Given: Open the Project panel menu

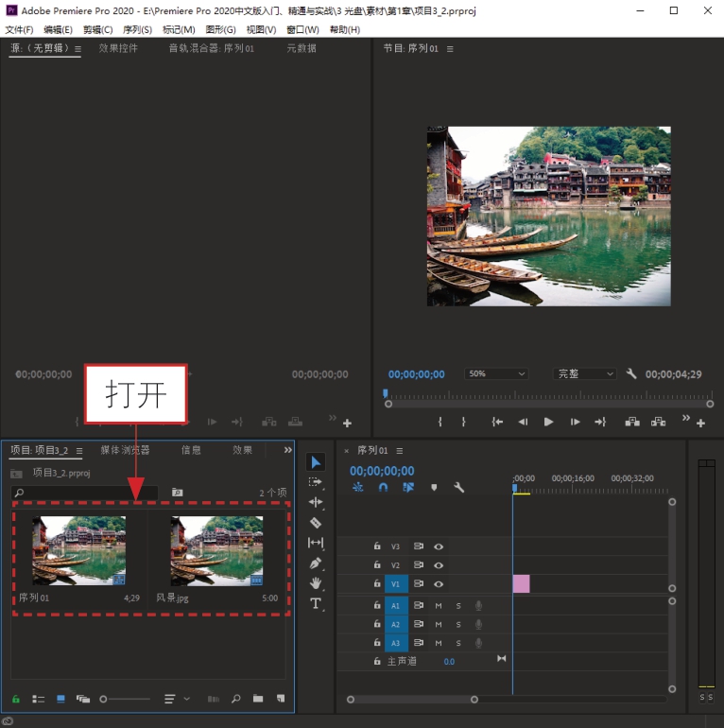Looking at the screenshot, I should 79,451.
